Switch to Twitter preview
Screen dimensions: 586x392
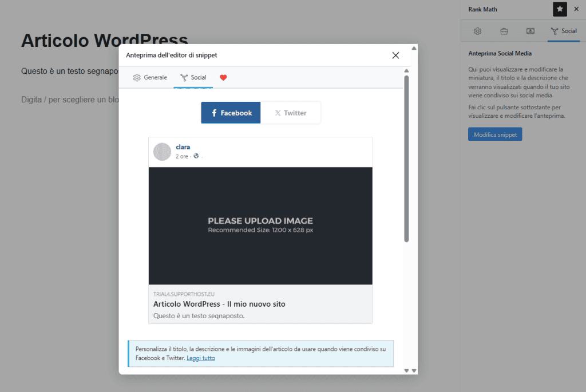290,113
